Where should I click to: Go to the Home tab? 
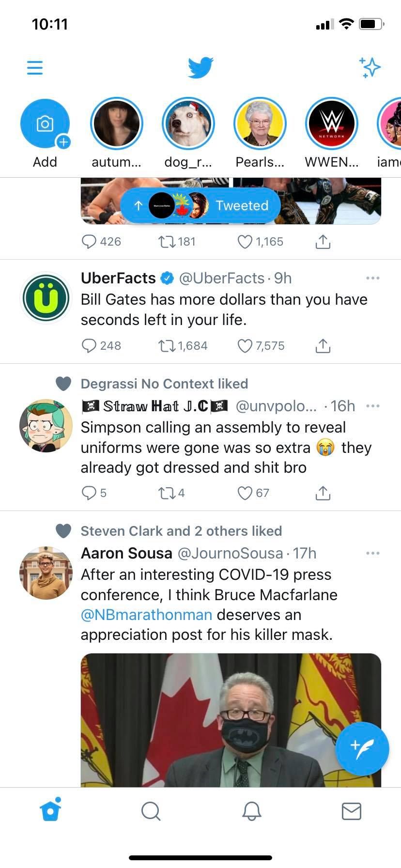pyautogui.click(x=50, y=811)
